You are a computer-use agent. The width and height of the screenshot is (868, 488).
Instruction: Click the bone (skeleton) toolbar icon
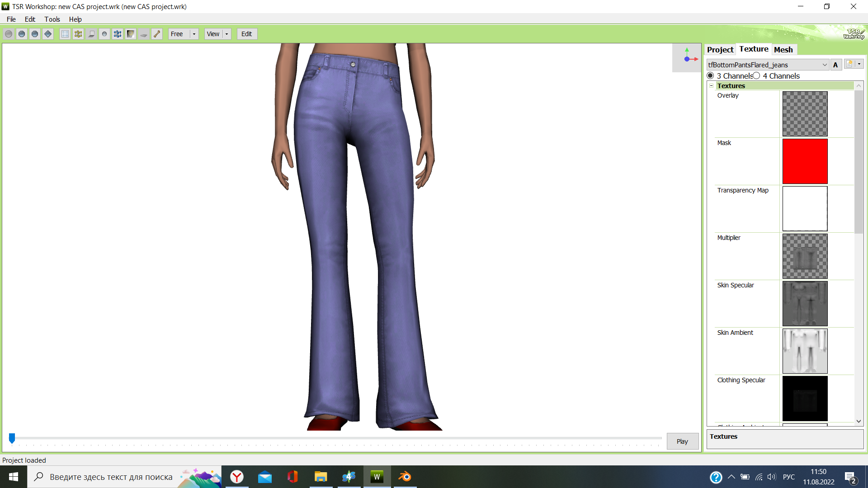coord(157,34)
